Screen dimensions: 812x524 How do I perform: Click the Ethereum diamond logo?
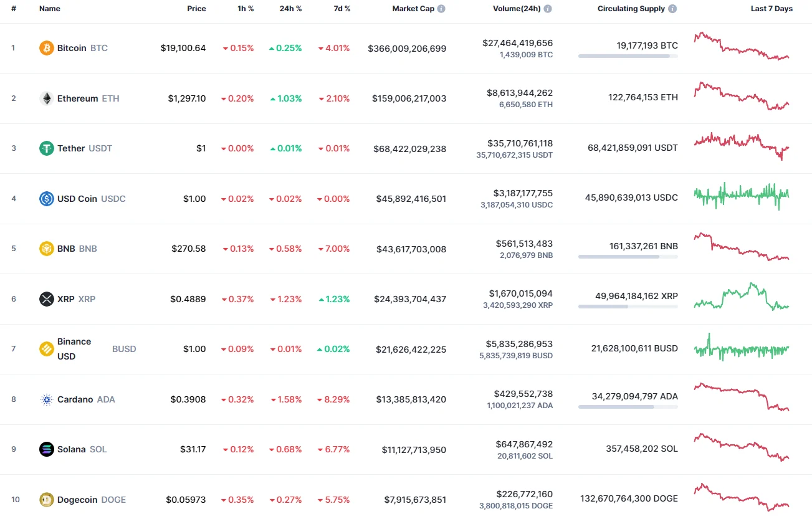coord(46,98)
